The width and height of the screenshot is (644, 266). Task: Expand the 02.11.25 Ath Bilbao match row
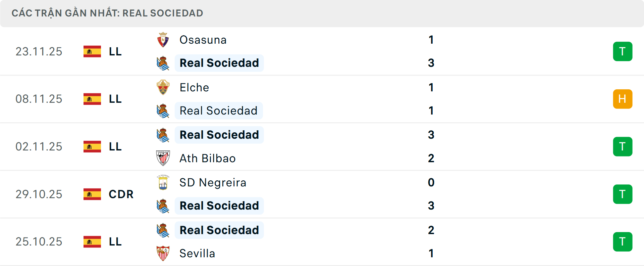322,146
